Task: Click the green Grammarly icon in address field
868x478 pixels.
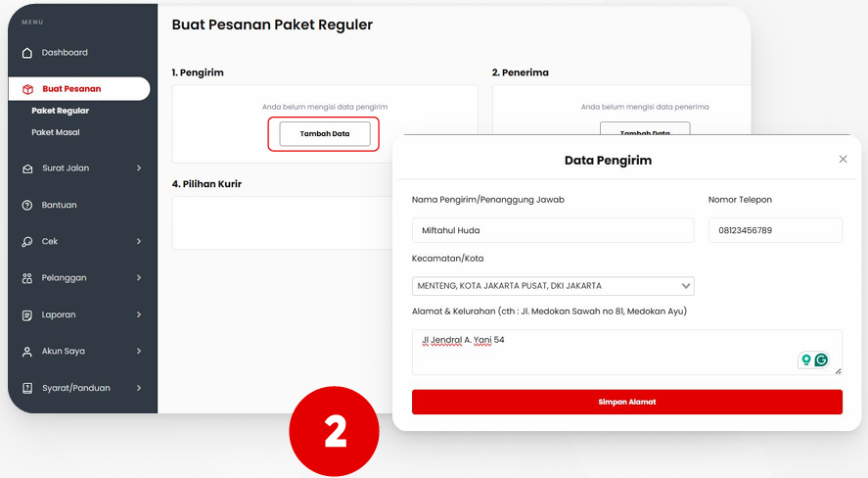Action: (821, 360)
